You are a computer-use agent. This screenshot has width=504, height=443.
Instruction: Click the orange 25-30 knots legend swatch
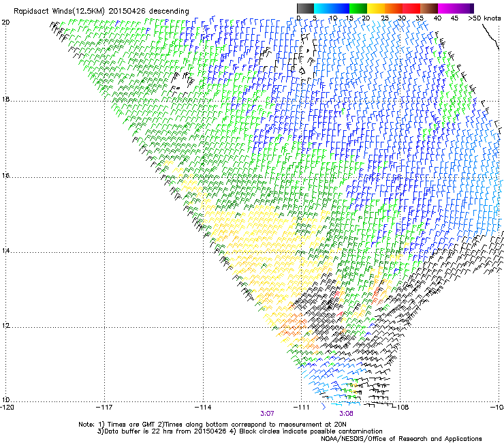tap(394, 8)
